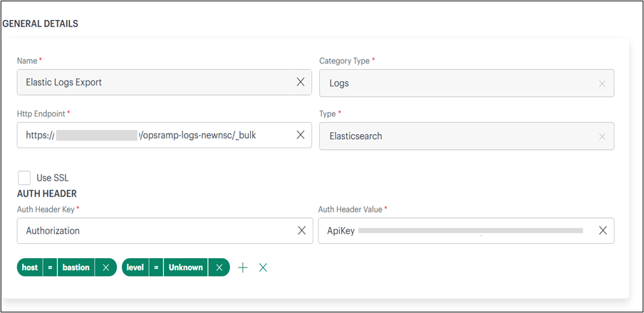
Task: Clear the Name field with its X icon
Action: click(x=300, y=82)
